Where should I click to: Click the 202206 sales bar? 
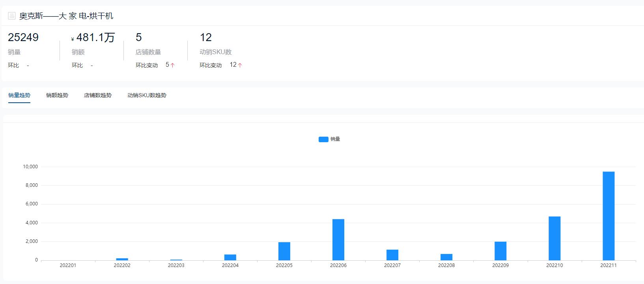338,240
